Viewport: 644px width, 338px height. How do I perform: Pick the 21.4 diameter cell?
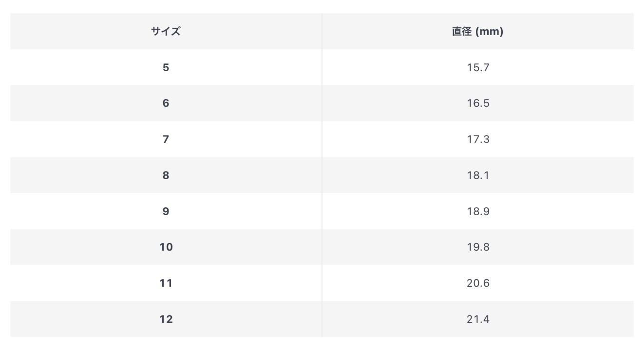477,319
